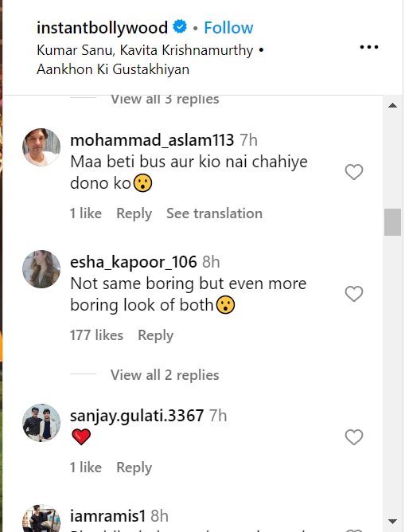Click the scrollbar down arrow

pos(393,521)
